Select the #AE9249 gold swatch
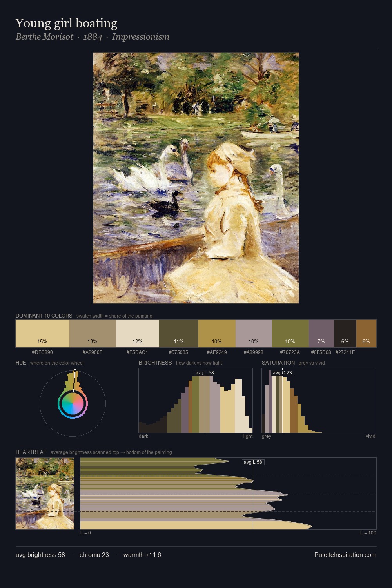Screen dimensions: 392x588 coord(217,334)
